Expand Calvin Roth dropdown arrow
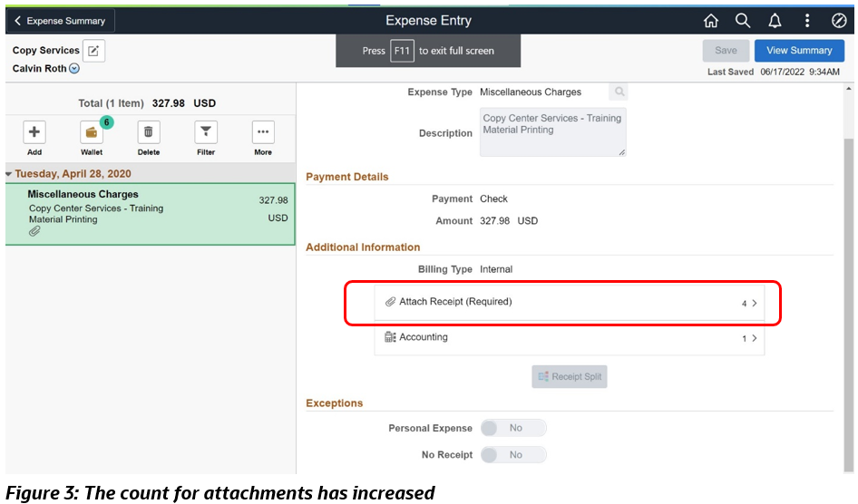The image size is (858, 504). [x=74, y=68]
